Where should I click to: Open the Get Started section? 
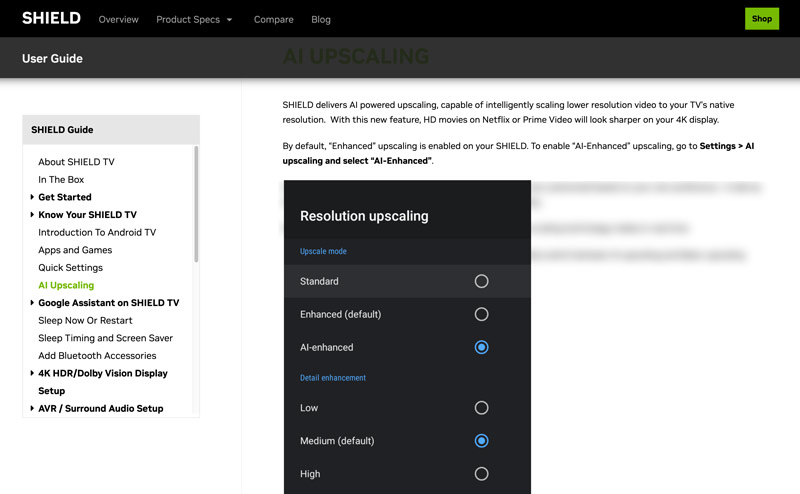click(65, 197)
